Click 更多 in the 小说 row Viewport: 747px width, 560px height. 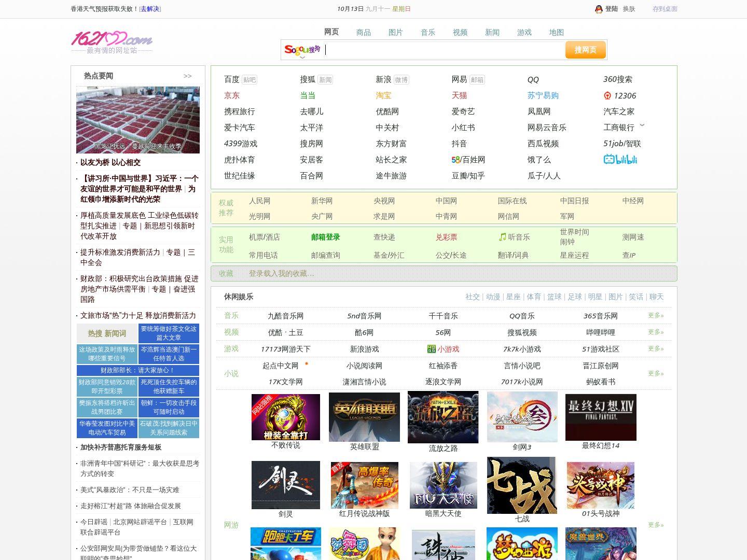pyautogui.click(x=656, y=373)
